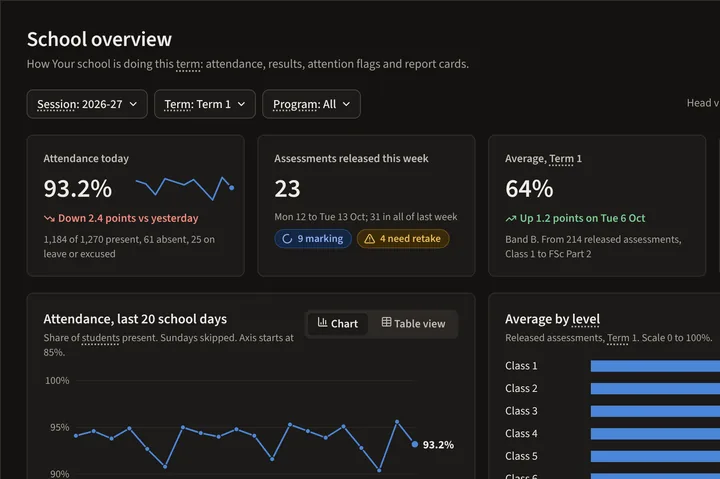Click the upward trend arrow icon

[x=511, y=219]
